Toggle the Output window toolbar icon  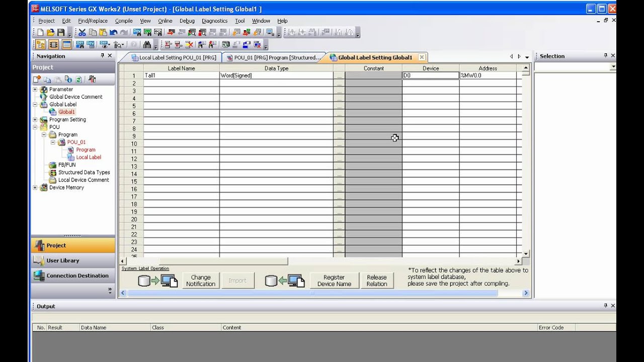[66, 45]
